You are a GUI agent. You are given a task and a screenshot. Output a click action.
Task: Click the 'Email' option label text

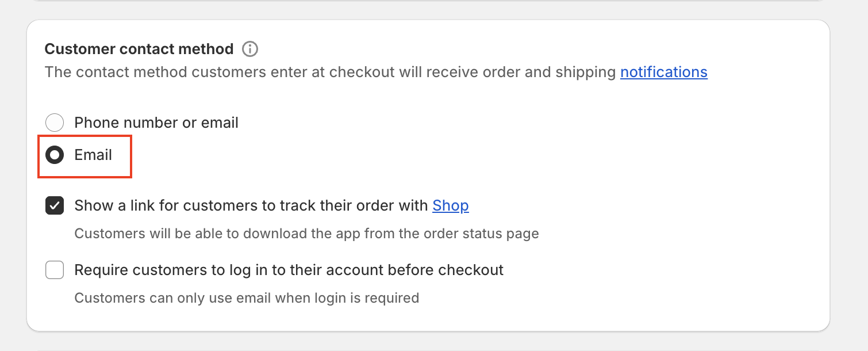click(93, 155)
